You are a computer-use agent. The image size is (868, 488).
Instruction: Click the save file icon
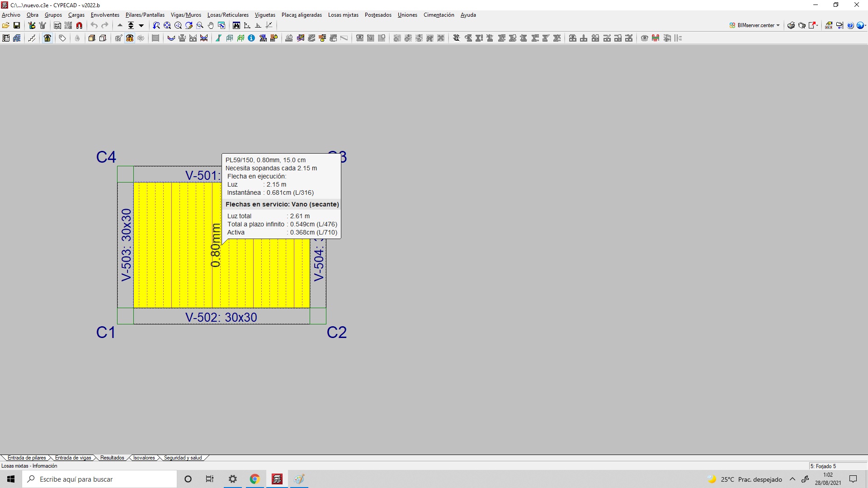(x=17, y=25)
